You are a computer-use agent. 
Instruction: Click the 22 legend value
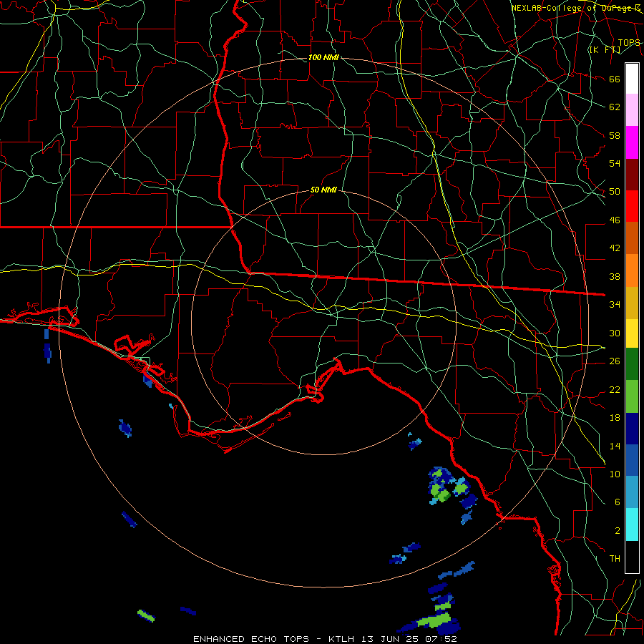pyautogui.click(x=615, y=389)
